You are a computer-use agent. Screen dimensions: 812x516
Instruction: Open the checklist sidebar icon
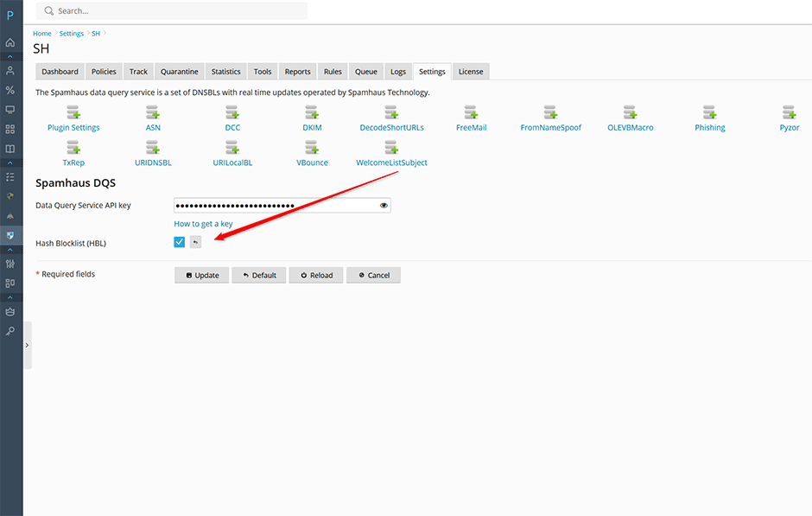pos(10,177)
